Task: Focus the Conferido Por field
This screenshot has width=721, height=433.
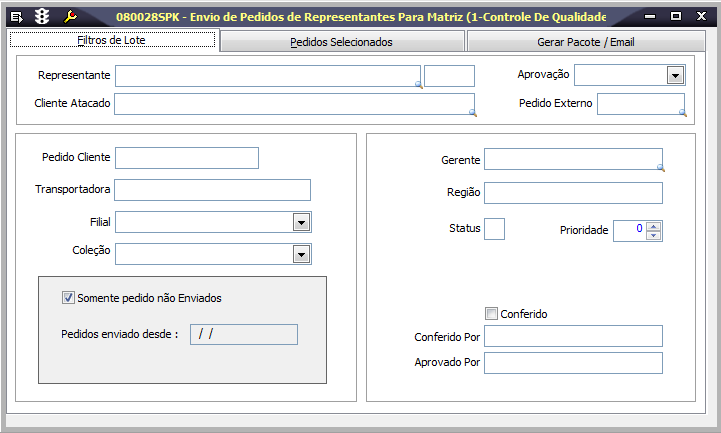Action: coord(573,336)
